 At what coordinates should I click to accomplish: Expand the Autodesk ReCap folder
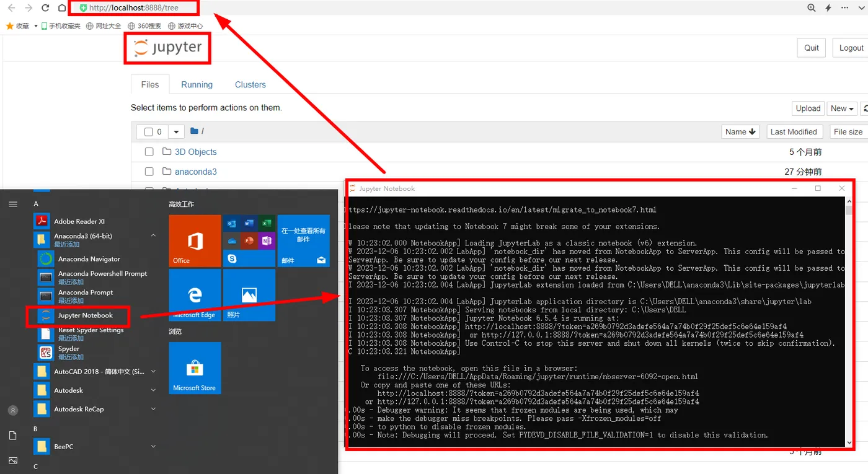pos(153,409)
